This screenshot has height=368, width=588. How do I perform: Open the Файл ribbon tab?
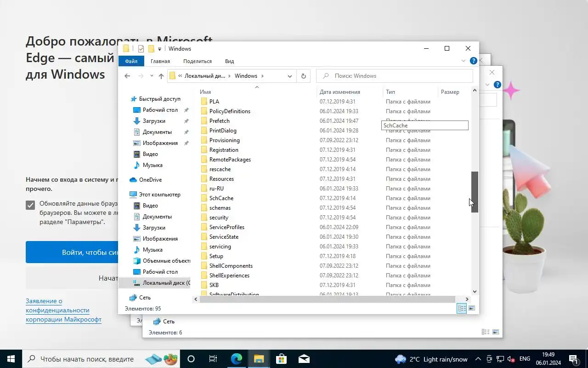[x=131, y=61]
